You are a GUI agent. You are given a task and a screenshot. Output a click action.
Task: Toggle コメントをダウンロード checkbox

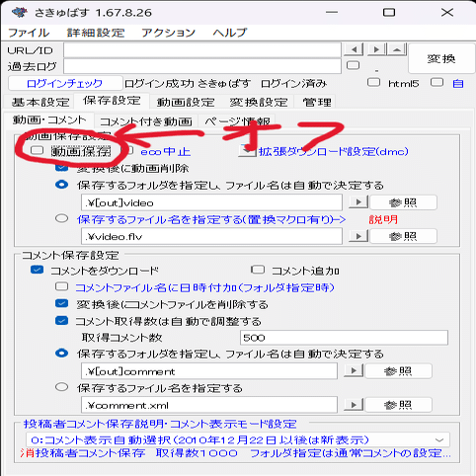click(x=37, y=270)
